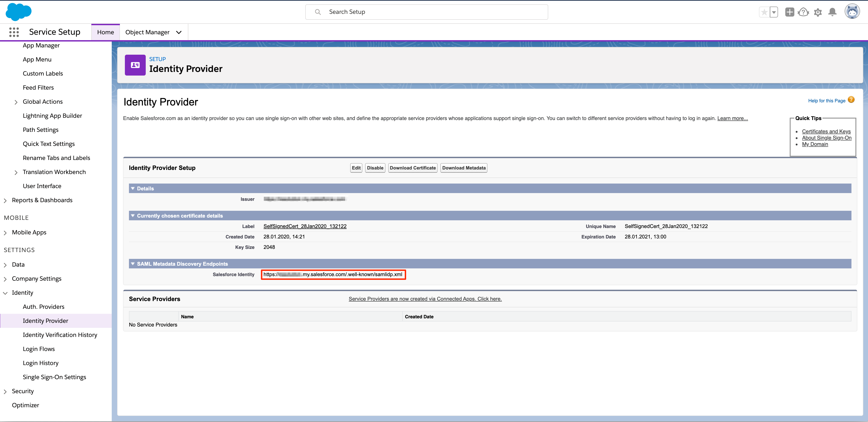868x422 pixels.
Task: Click Download Certificate button
Action: [x=413, y=168]
